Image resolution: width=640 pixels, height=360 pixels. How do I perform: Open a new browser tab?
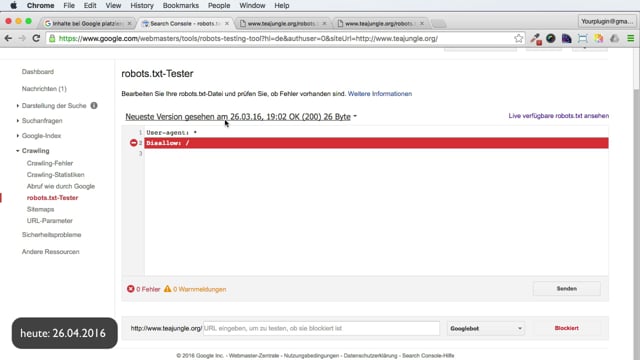[x=439, y=24]
